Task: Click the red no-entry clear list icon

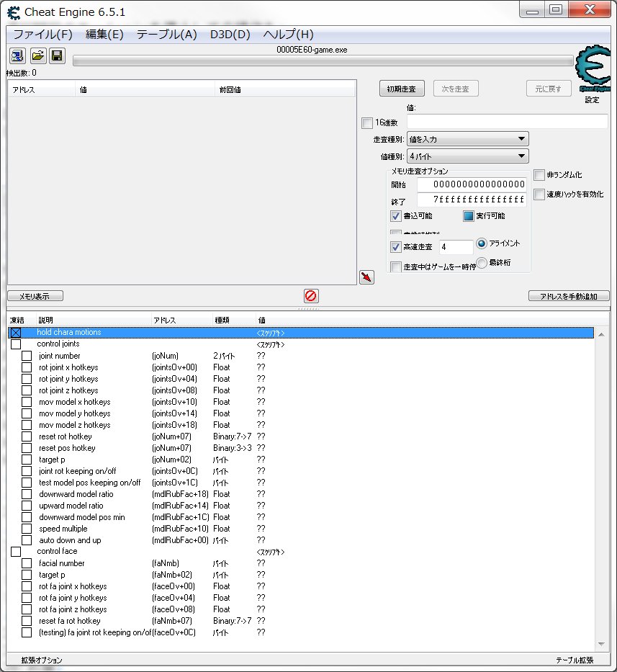Action: [x=311, y=296]
